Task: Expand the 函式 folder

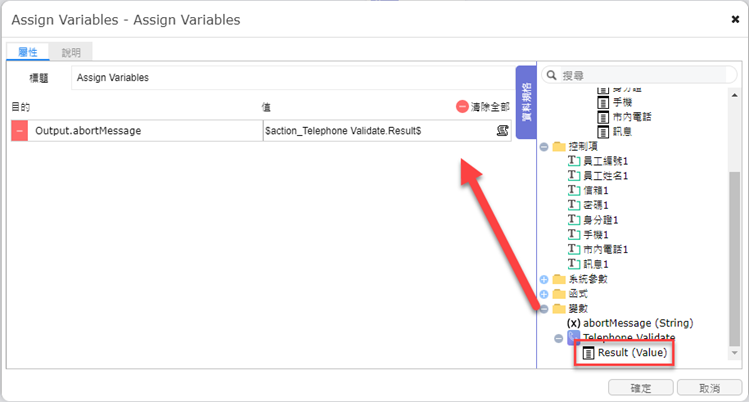Action: 544,294
